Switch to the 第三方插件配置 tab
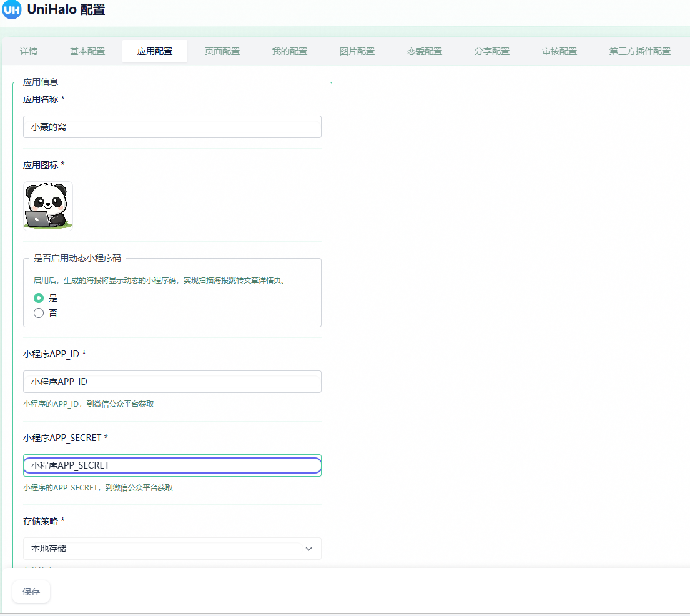This screenshot has height=616, width=690. 639,51
